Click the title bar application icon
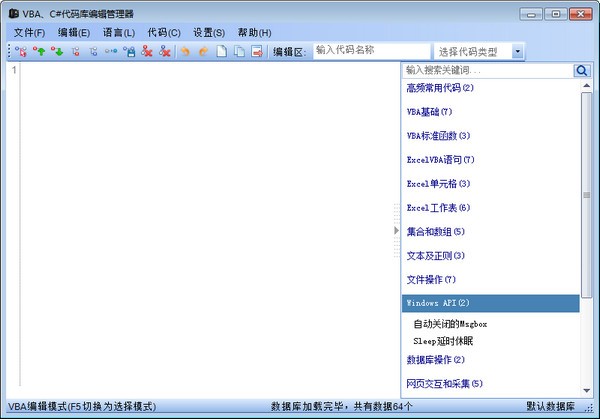600x419 pixels. [14, 14]
